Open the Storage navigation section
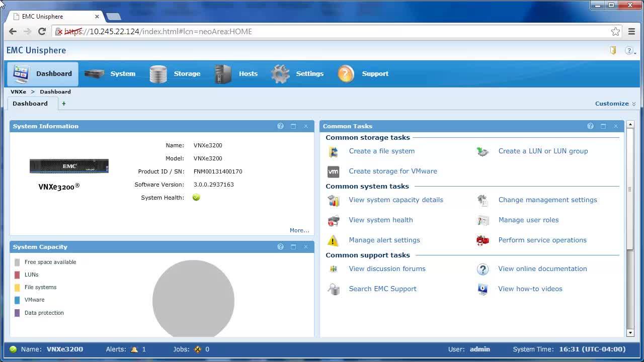This screenshot has height=362, width=644. (x=175, y=74)
